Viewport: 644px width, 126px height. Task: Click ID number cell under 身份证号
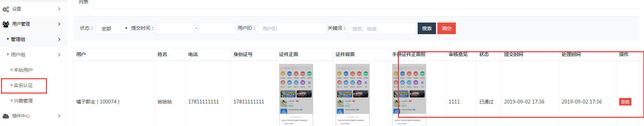(x=248, y=102)
